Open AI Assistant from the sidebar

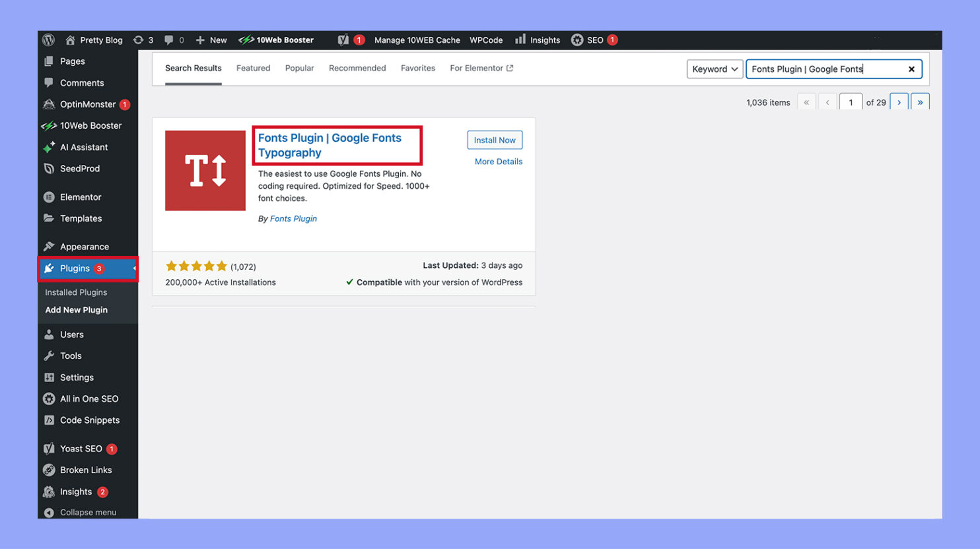tap(83, 147)
